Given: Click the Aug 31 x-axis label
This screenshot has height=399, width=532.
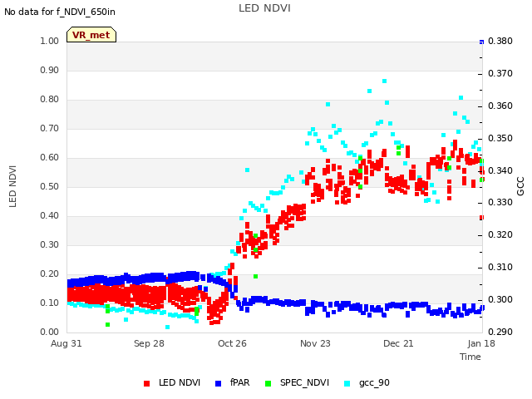Looking at the screenshot, I should point(66,343).
